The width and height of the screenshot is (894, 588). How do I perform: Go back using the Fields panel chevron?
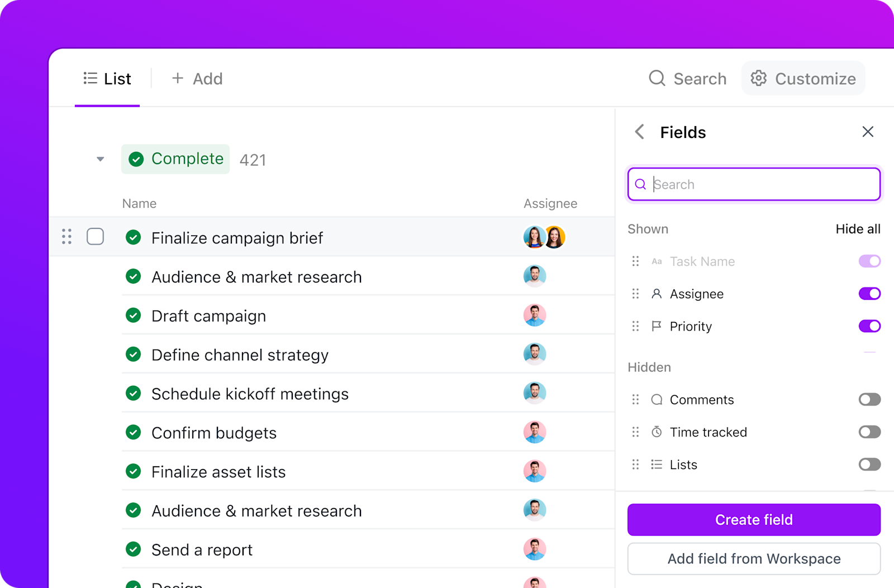639,132
